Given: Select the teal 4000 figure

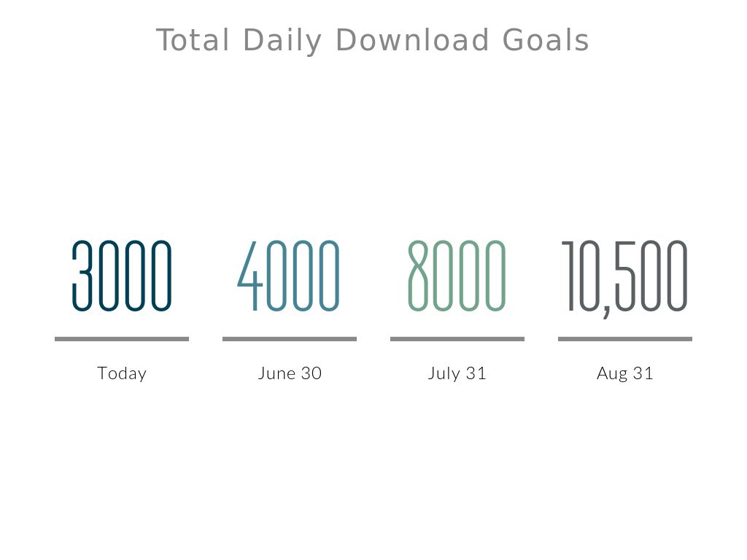Looking at the screenshot, I should [x=289, y=276].
